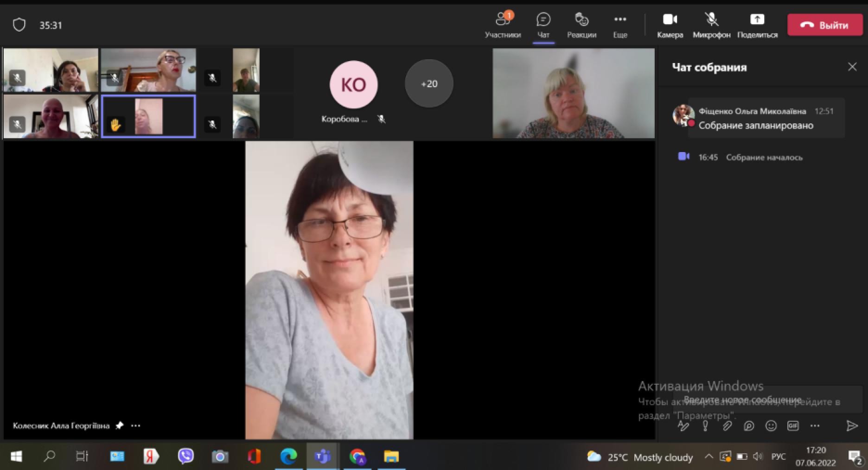This screenshot has height=470, width=868.
Task: Show hidden system tray icons
Action: coord(708,457)
